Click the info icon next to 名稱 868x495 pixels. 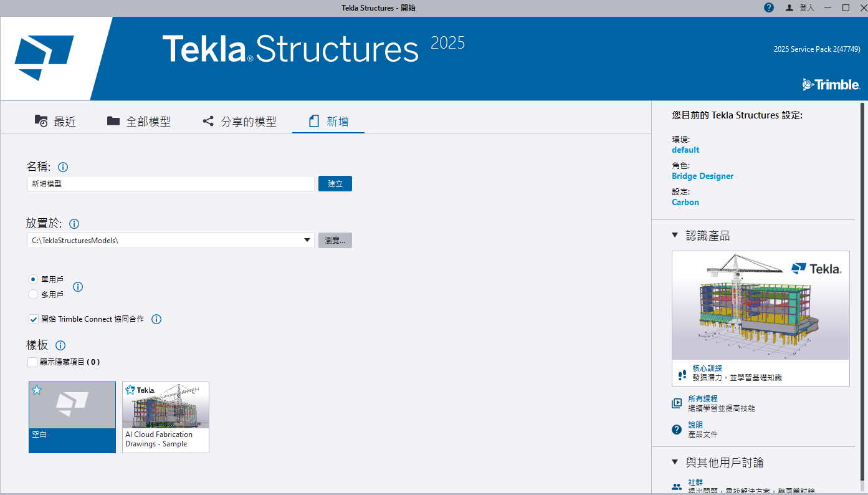(x=63, y=167)
